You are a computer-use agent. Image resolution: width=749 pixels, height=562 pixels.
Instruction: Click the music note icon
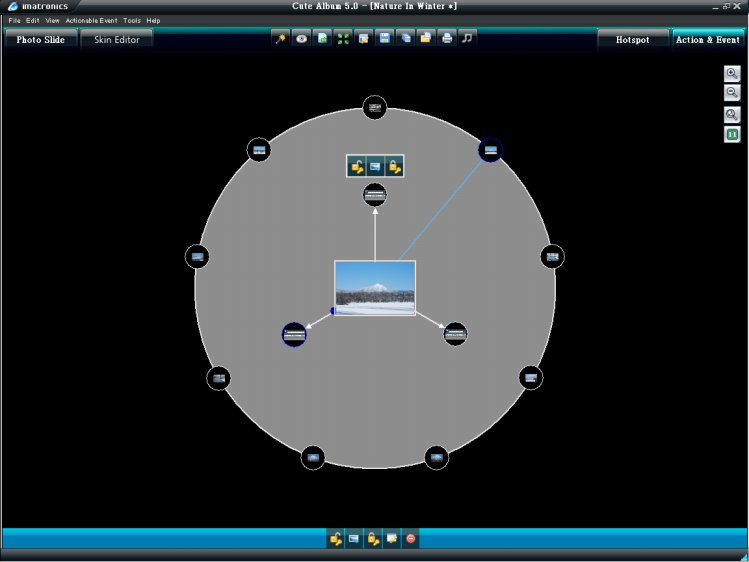point(468,39)
